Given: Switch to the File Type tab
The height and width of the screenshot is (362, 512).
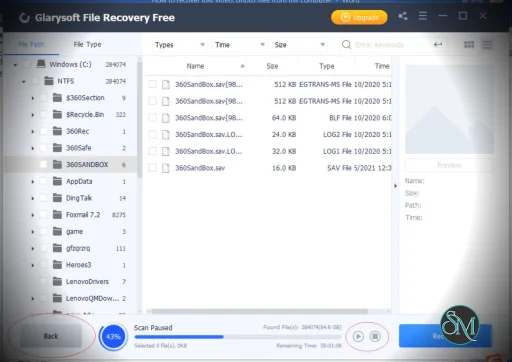Looking at the screenshot, I should tap(87, 44).
